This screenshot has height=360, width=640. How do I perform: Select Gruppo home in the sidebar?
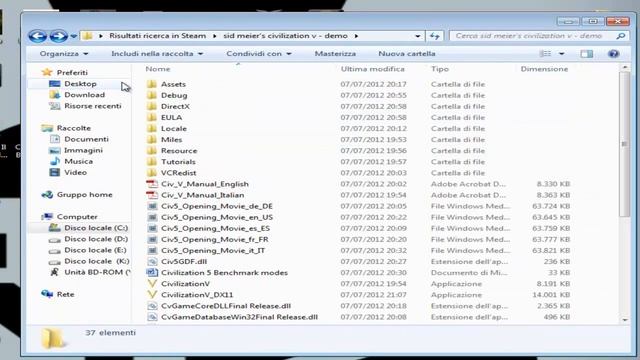tap(84, 194)
